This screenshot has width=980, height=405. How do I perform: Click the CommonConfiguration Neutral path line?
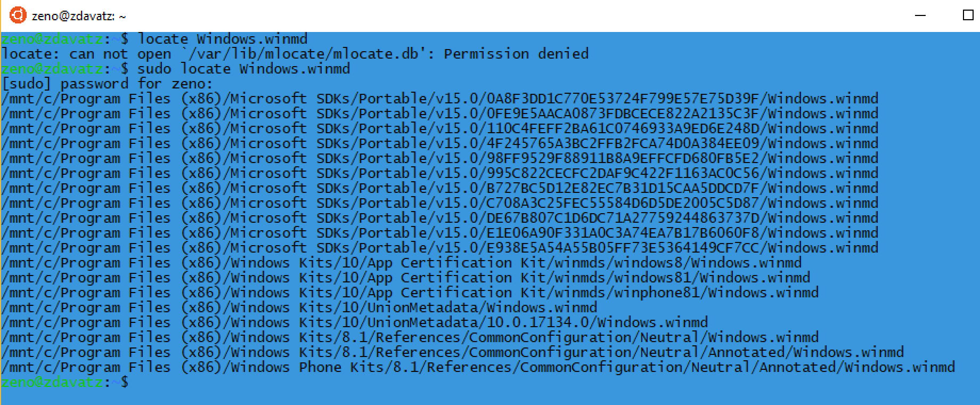(410, 337)
